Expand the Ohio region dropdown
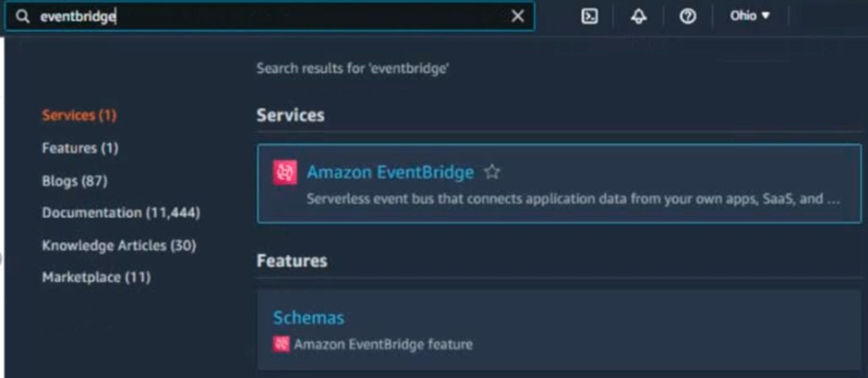The image size is (868, 378). click(750, 16)
